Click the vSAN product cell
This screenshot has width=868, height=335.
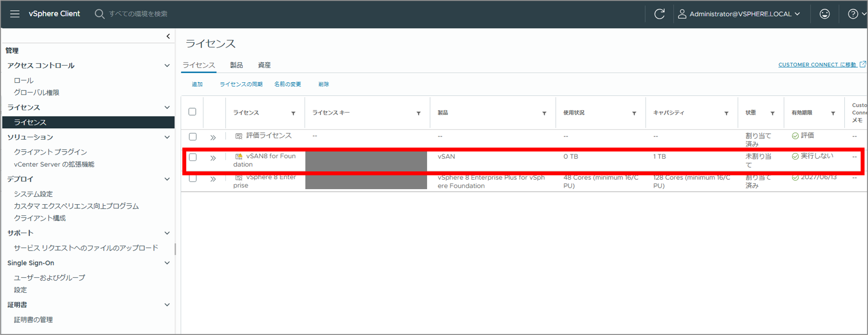[x=446, y=157]
